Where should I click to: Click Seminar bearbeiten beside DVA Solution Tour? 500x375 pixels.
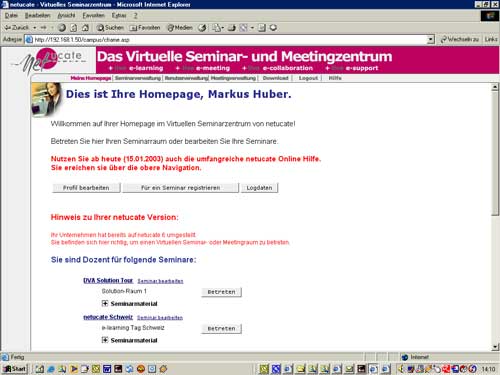160,281
